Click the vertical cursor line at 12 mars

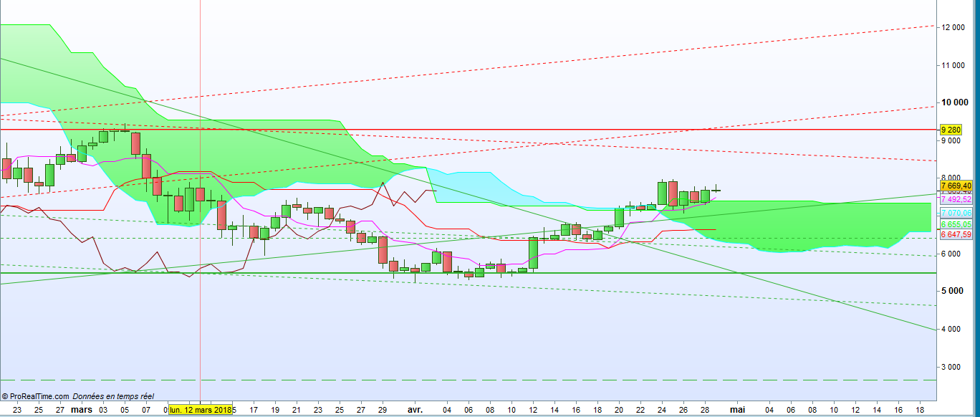coord(200,200)
